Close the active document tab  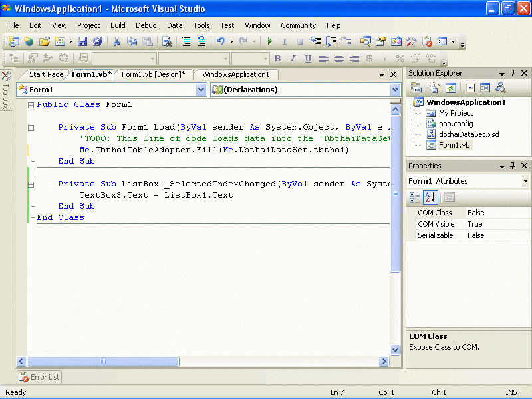[393, 74]
